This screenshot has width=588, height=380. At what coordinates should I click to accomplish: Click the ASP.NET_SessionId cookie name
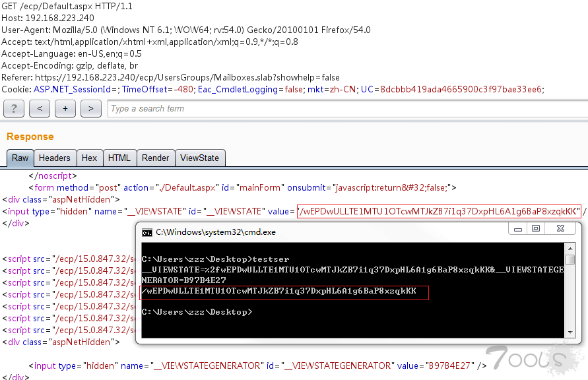pos(73,90)
